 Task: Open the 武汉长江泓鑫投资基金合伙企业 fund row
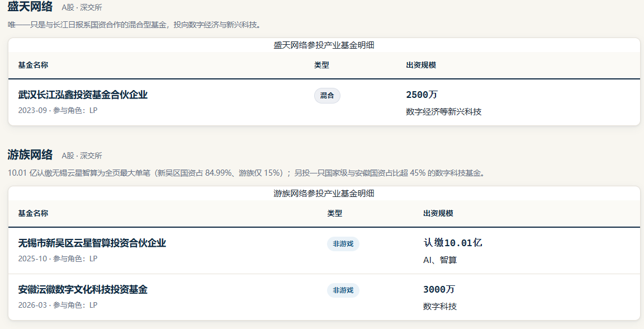click(x=324, y=102)
